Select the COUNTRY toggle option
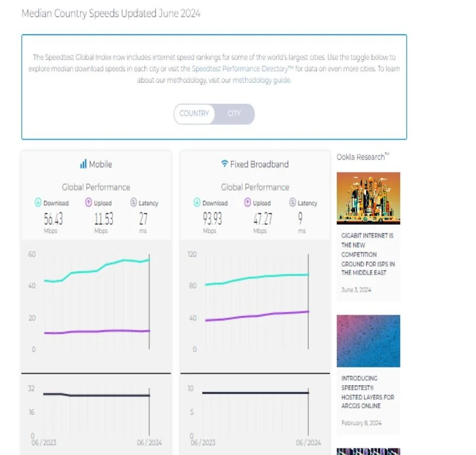476x455 pixels. (x=194, y=114)
